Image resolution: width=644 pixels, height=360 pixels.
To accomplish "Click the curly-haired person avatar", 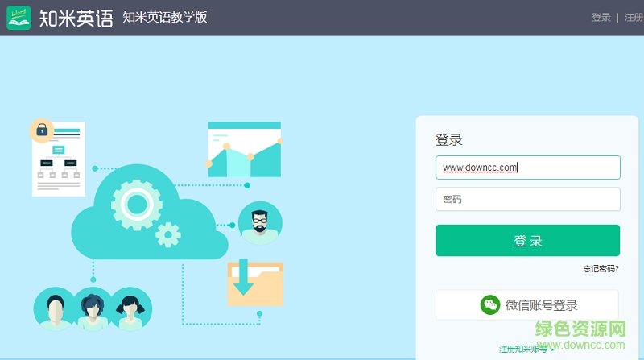I will [x=93, y=309].
